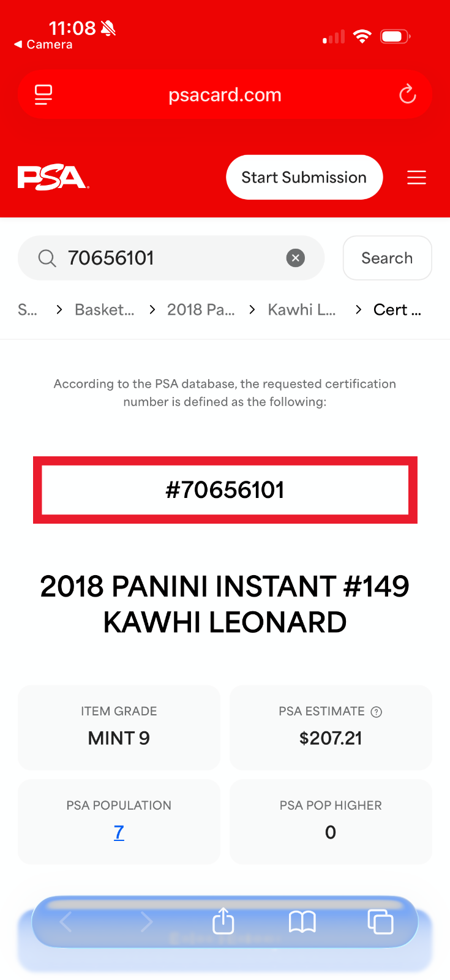Viewport: 450px width, 980px height.
Task: Show all open Safari tabs
Action: (x=380, y=921)
